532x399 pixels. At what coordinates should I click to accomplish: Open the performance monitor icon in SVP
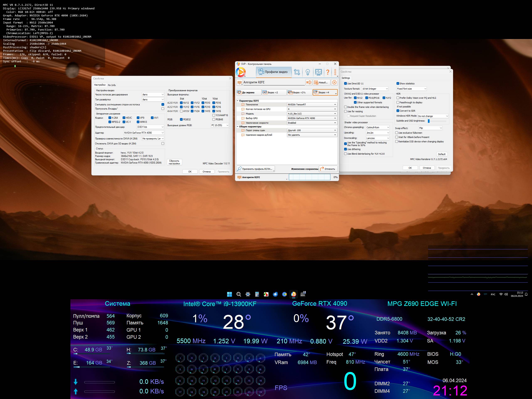[318, 72]
